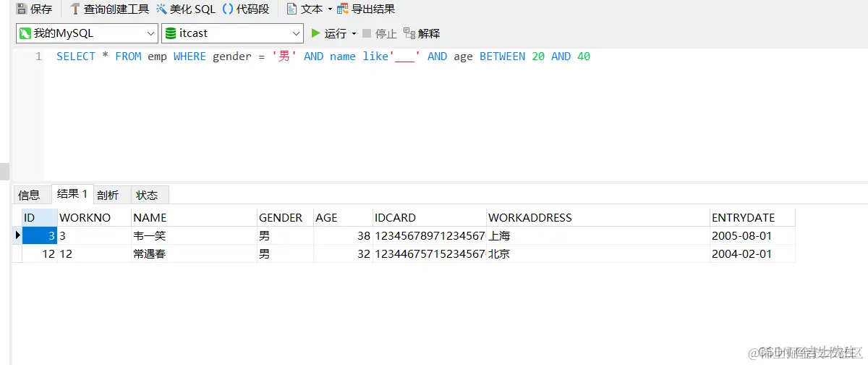The height and width of the screenshot is (365, 868).
Task: Click the MySQL connection icon in dropdown
Action: coord(25,33)
